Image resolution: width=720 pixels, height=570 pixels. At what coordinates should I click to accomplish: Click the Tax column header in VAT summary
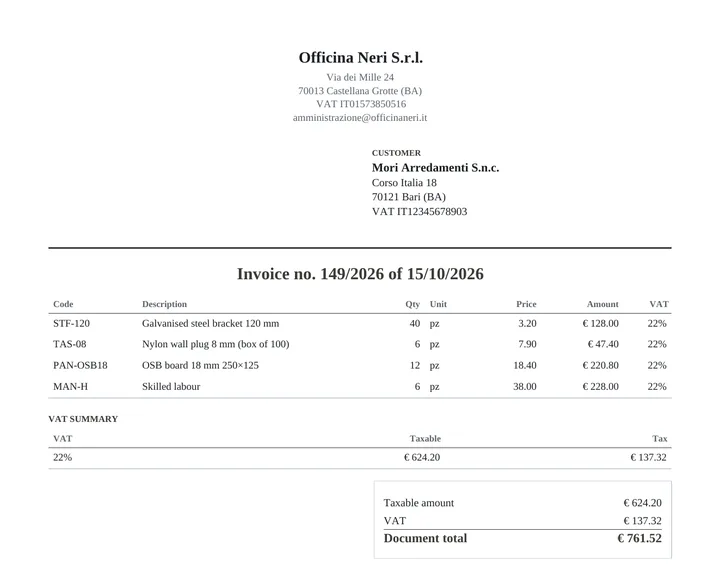pos(659,439)
